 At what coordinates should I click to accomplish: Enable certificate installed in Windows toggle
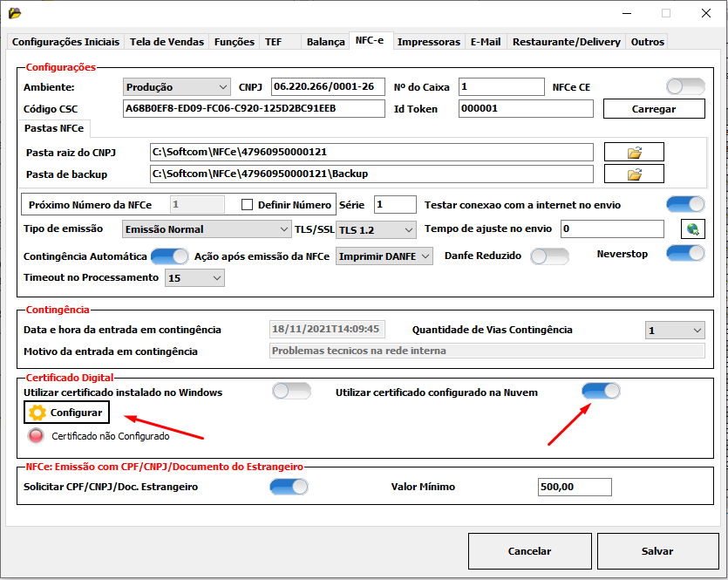(x=291, y=392)
